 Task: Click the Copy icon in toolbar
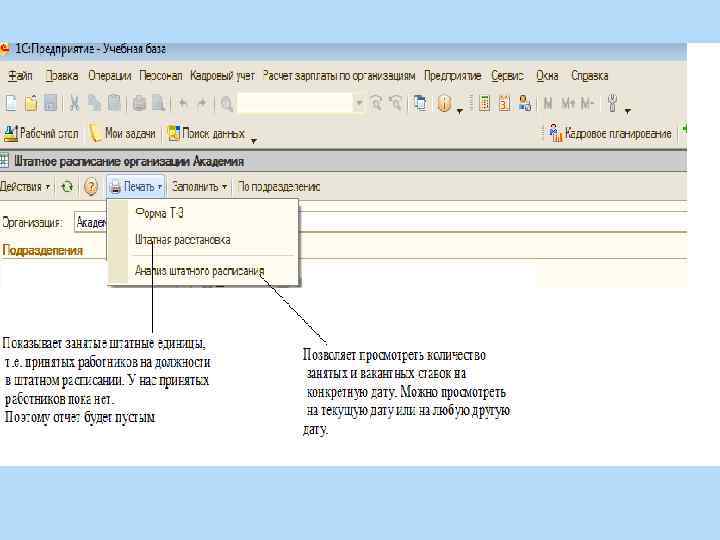(94, 103)
